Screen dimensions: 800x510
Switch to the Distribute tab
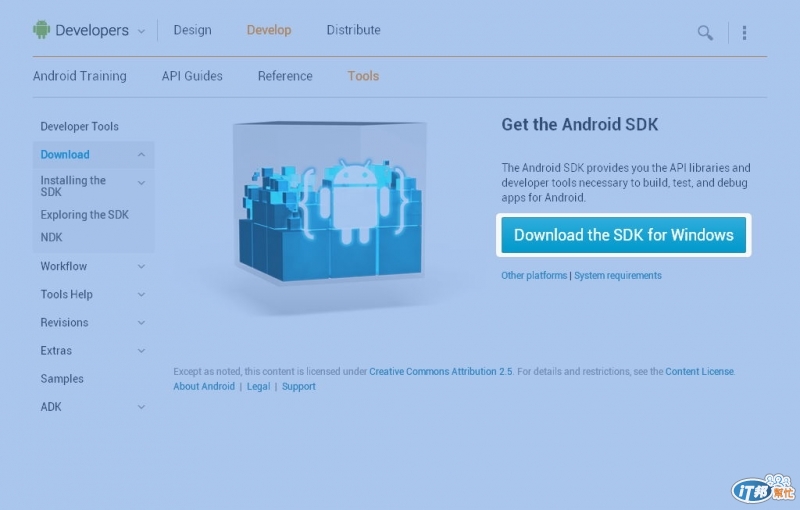[354, 30]
